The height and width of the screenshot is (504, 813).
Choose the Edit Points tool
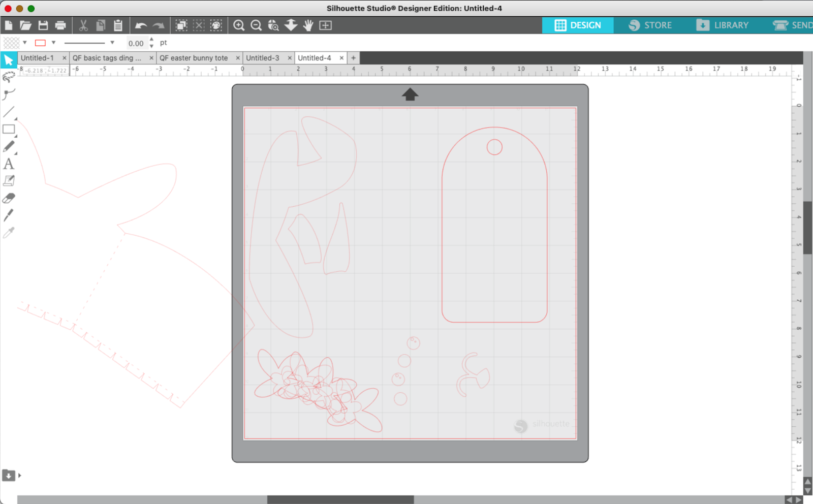coord(9,77)
